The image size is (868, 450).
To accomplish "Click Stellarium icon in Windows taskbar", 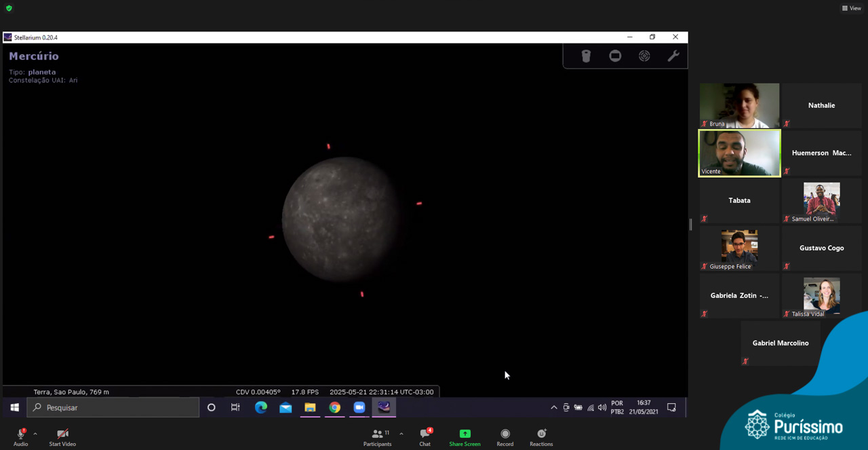I will coord(384,407).
